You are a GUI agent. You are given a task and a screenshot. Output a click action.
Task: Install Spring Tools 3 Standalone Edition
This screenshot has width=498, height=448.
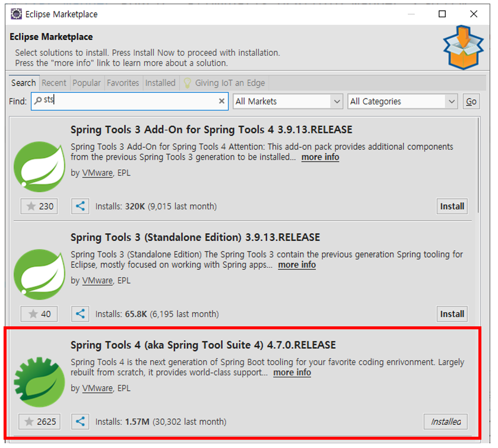[452, 314]
